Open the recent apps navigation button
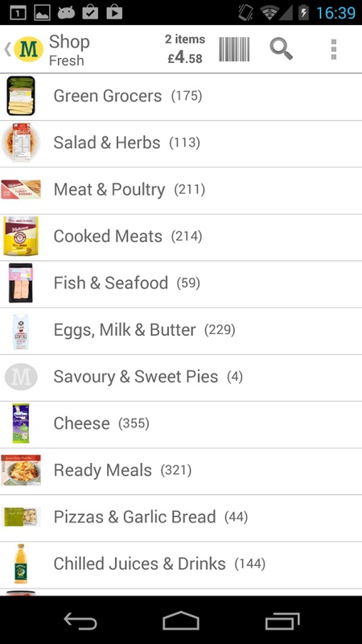Image resolution: width=362 pixels, height=644 pixels. pos(282,621)
